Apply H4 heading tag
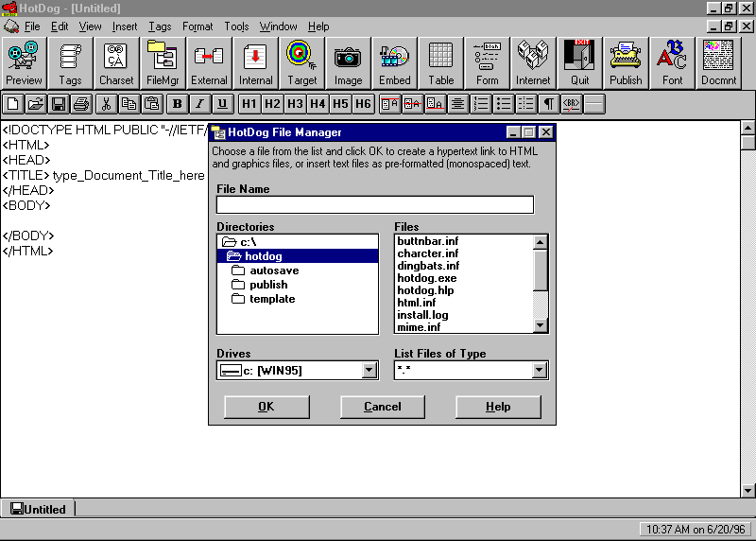 [318, 104]
